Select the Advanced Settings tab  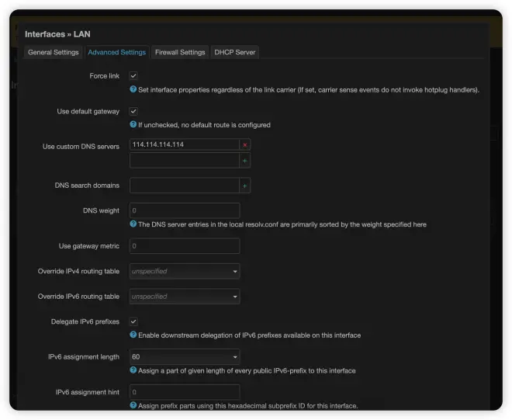coord(117,52)
